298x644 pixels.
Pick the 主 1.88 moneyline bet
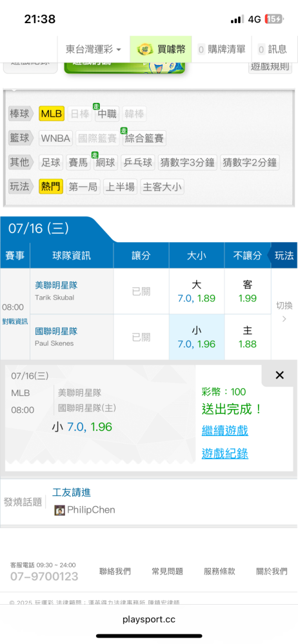(x=248, y=337)
